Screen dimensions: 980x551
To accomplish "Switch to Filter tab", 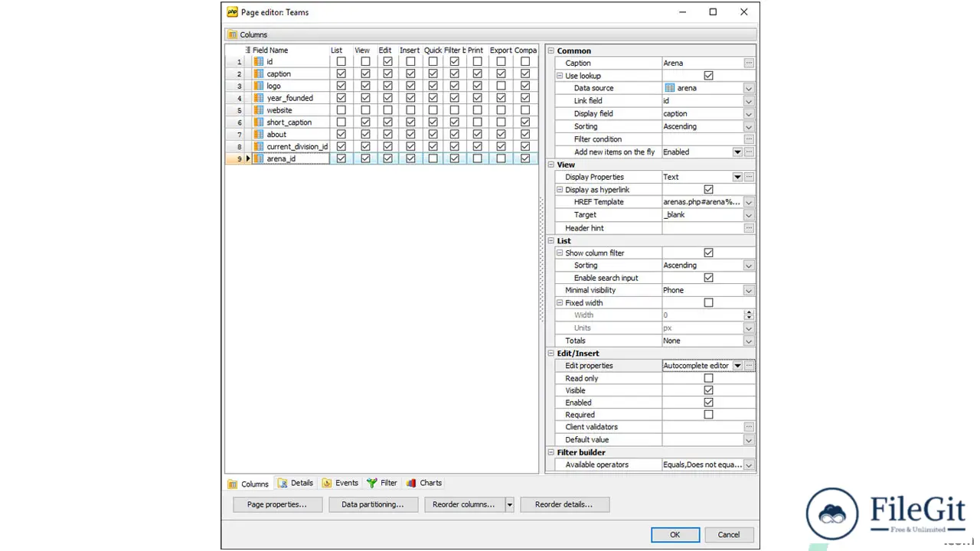I will [x=382, y=483].
